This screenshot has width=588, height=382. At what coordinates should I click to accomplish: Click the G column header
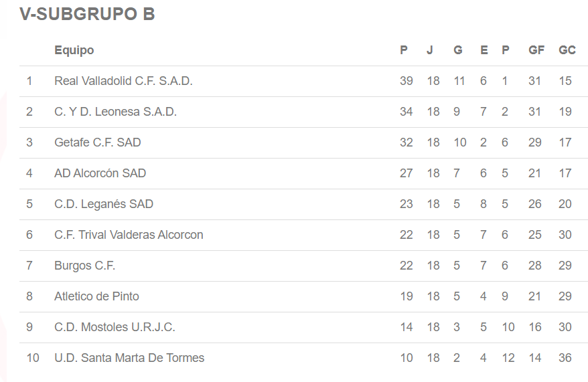point(457,50)
